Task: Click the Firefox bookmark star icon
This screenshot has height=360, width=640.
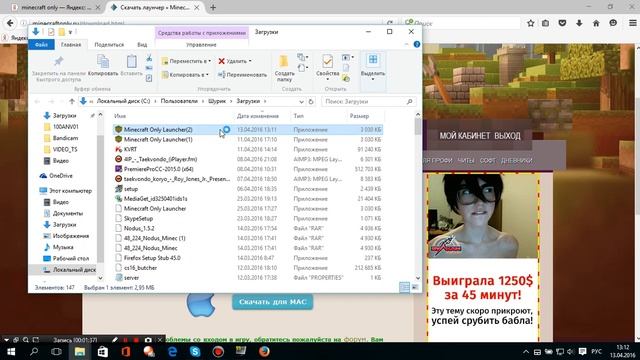Action: pyautogui.click(x=531, y=23)
